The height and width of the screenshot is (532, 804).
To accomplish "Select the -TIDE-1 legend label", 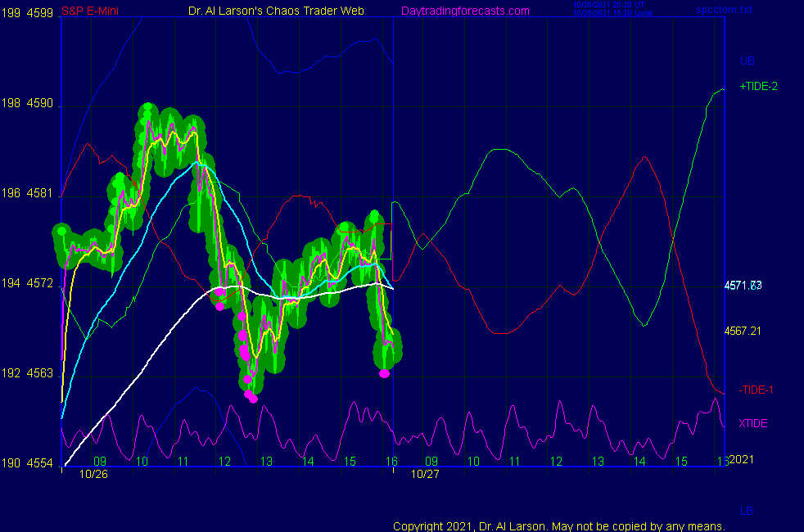I will pos(756,390).
